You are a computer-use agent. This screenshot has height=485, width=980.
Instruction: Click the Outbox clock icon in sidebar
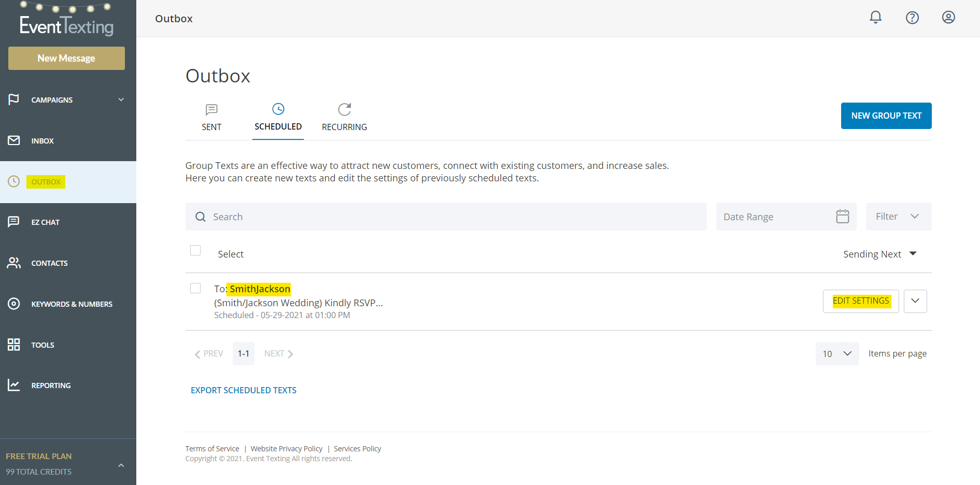pos(13,181)
